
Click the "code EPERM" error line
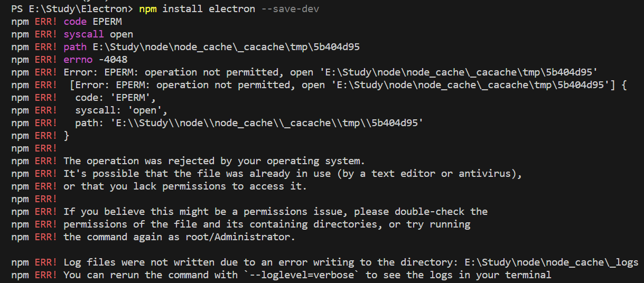[x=92, y=22]
